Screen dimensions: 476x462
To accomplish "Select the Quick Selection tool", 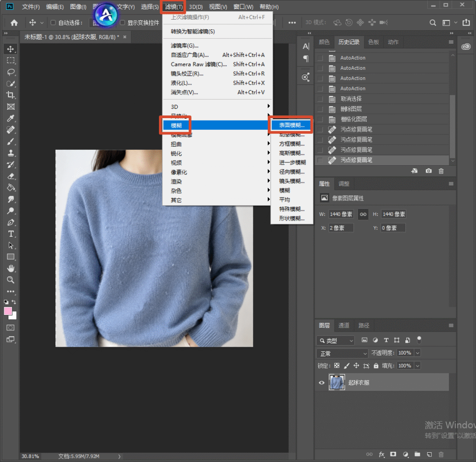I will pos(11,84).
